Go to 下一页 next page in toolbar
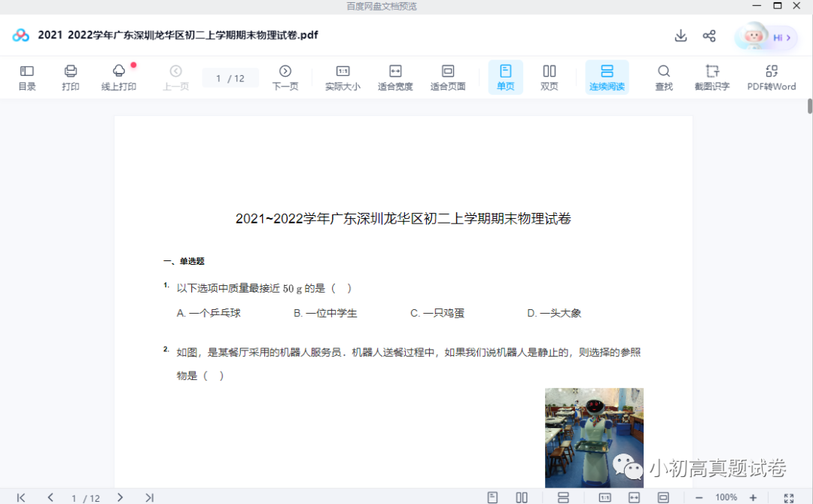This screenshot has width=813, height=504. tap(285, 77)
